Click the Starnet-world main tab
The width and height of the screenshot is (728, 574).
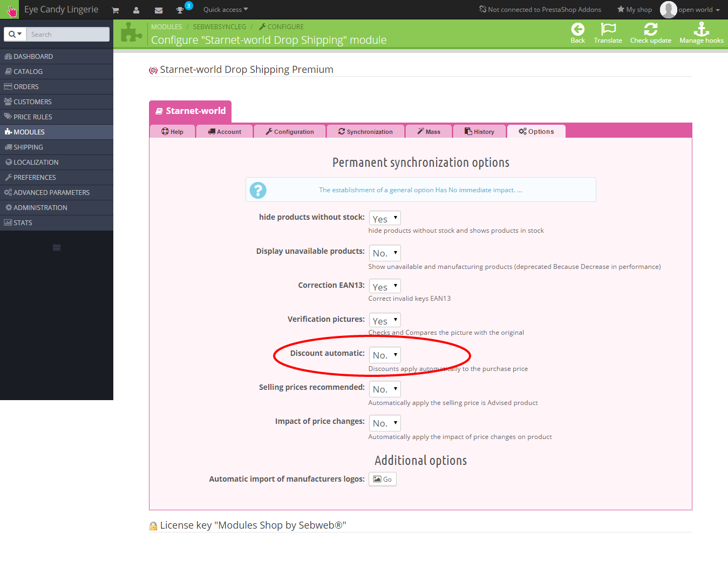click(190, 111)
